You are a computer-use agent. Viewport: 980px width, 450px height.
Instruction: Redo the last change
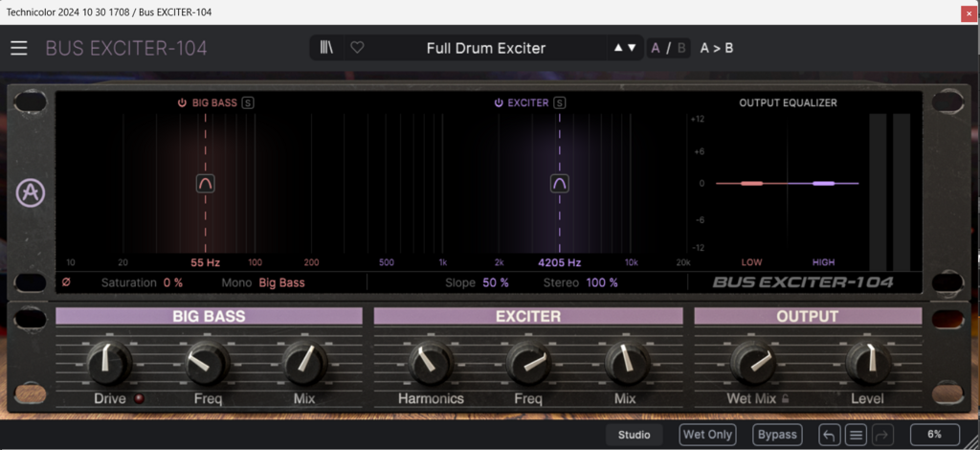pos(881,435)
